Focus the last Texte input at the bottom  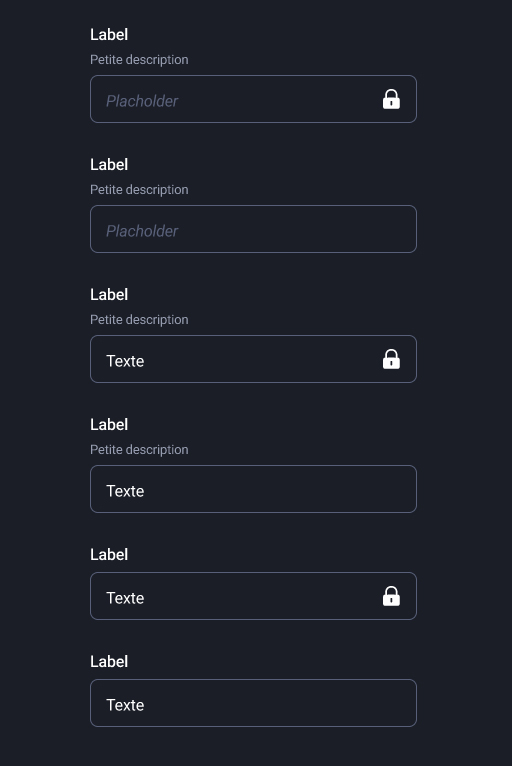[253, 703]
